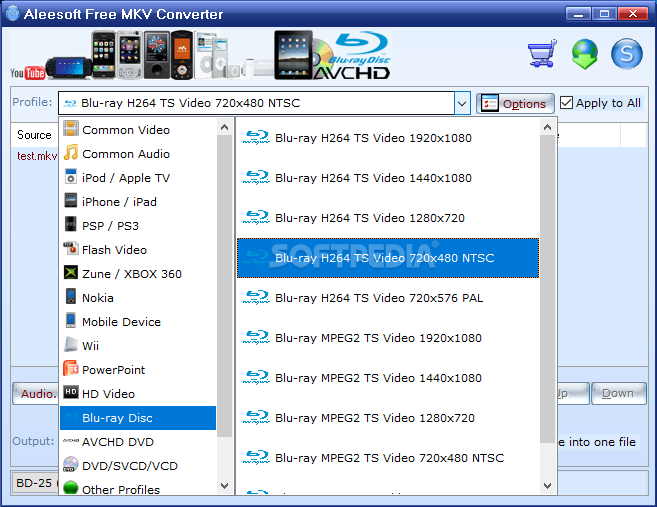Screen dimensions: 657x507
Task: Click the PSP / PS3 category icon
Action: click(x=71, y=224)
